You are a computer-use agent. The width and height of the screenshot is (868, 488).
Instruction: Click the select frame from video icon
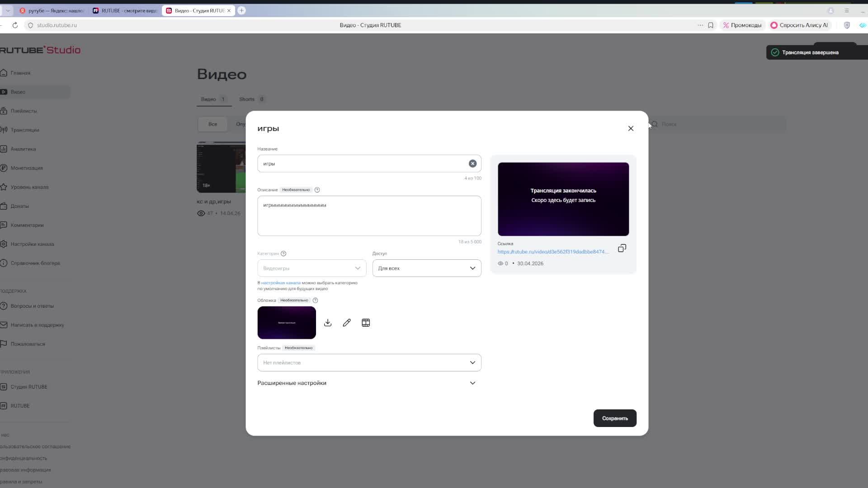366,323
